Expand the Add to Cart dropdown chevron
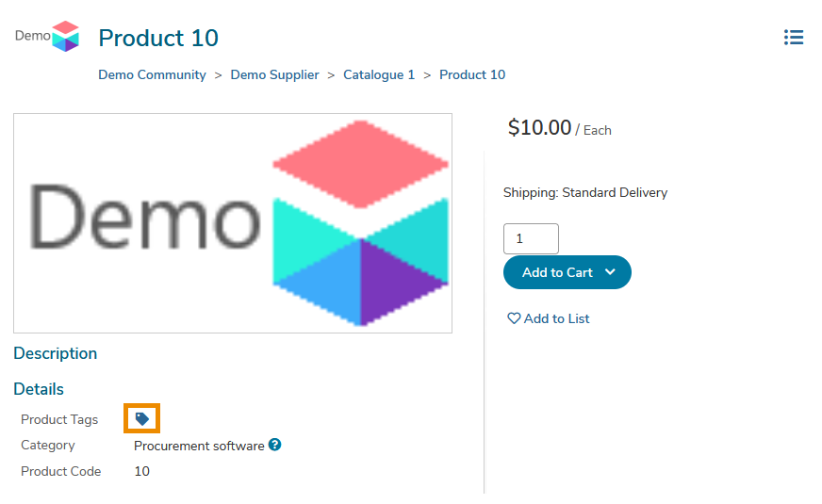 pyautogui.click(x=610, y=272)
